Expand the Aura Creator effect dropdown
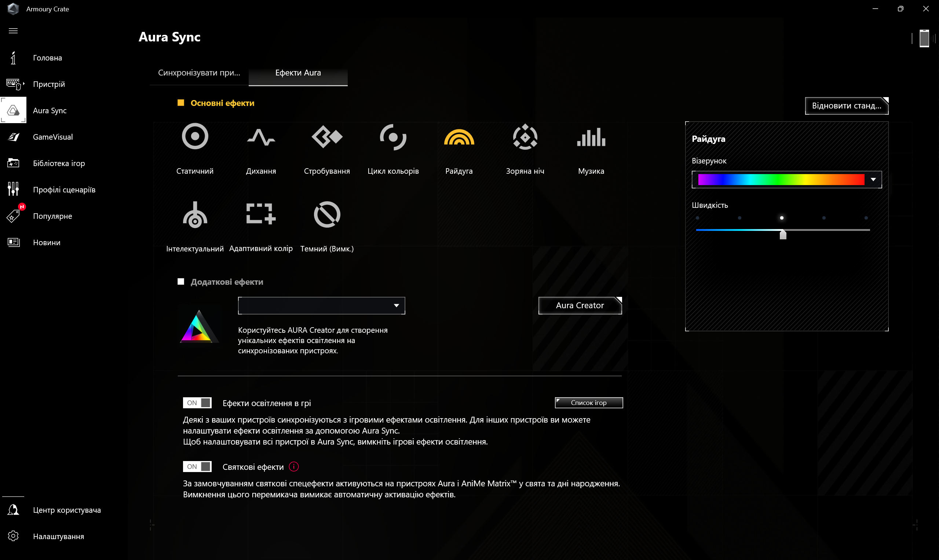The height and width of the screenshot is (560, 939). [x=396, y=306]
